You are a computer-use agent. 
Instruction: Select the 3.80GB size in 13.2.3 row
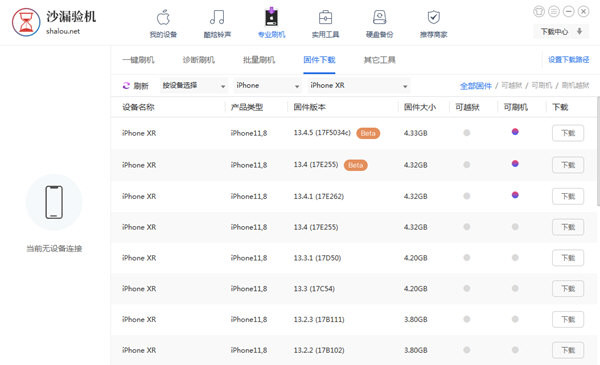pyautogui.click(x=416, y=319)
